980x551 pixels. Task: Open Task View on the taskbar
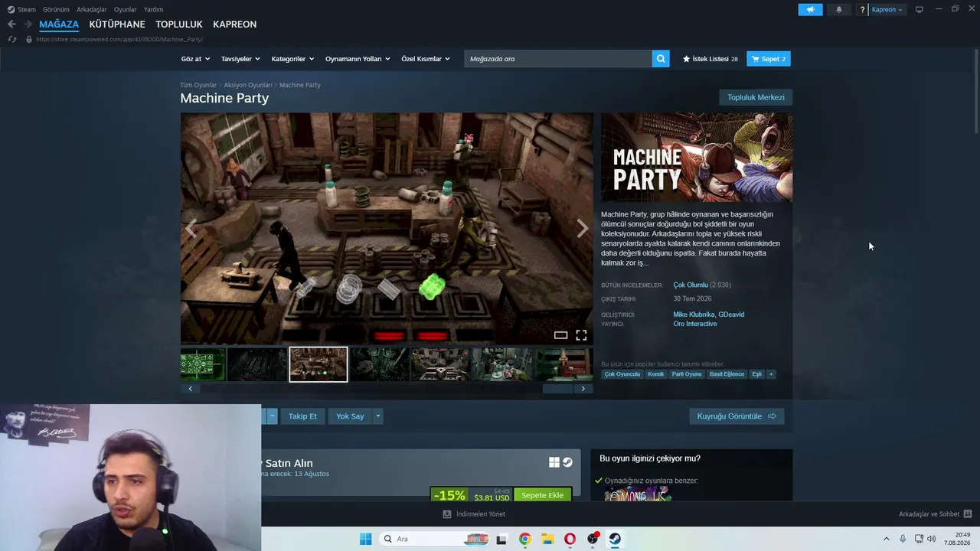501,539
